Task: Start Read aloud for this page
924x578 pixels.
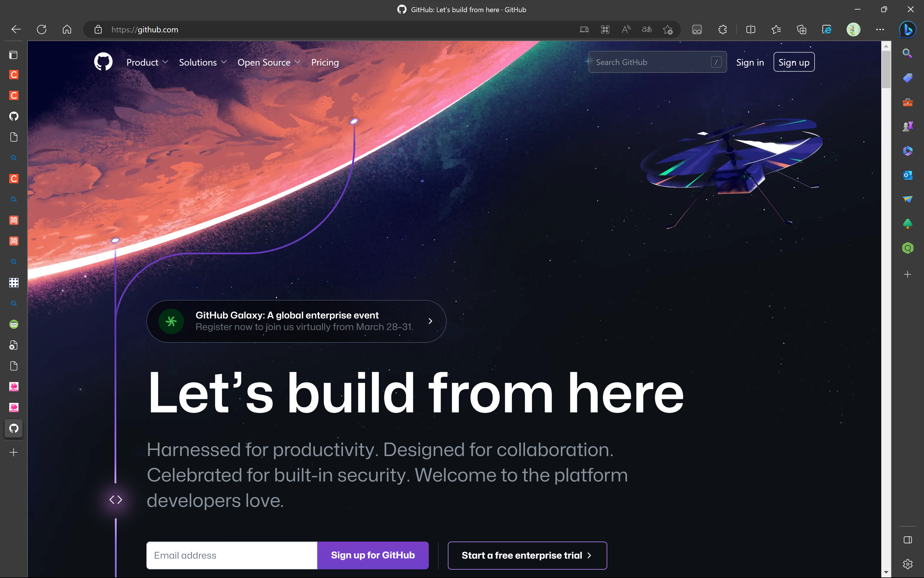Action: pyautogui.click(x=626, y=29)
